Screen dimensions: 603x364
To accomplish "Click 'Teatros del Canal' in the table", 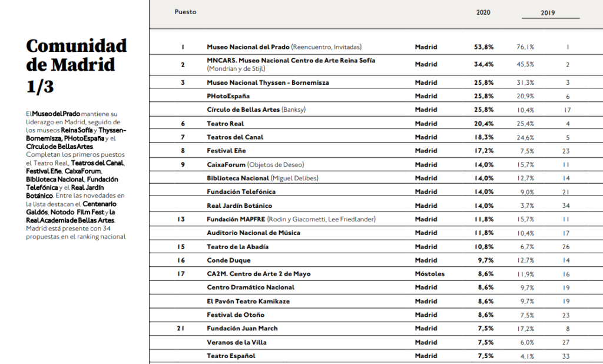I will [x=235, y=137].
